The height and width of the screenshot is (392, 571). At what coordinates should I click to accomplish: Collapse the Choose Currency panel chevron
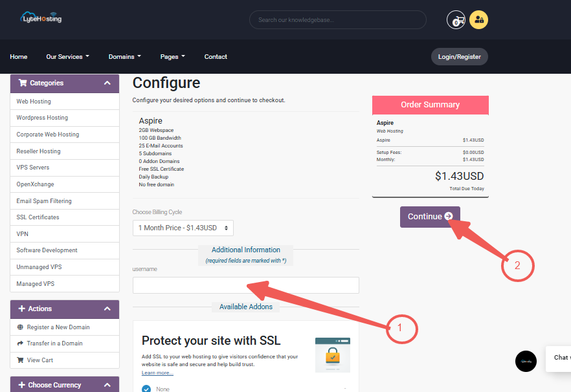click(x=107, y=385)
